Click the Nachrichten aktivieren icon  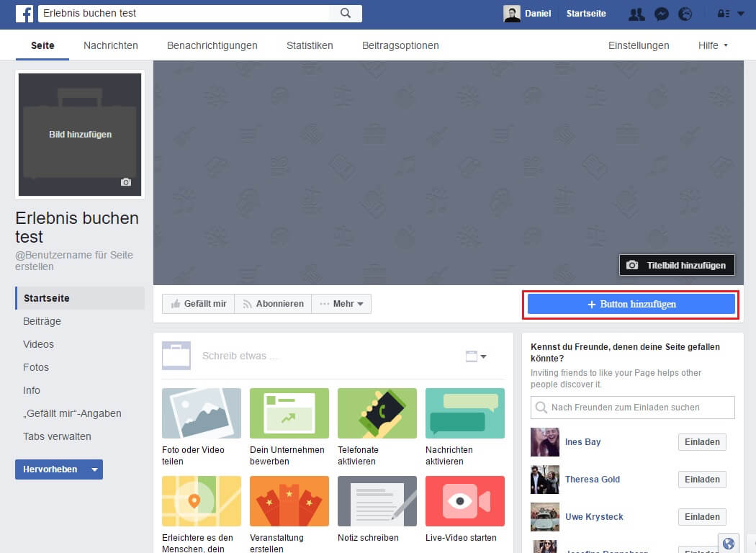coord(465,413)
